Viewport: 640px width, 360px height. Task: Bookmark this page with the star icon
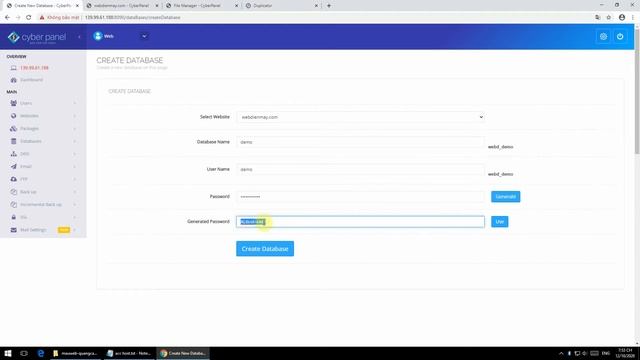pos(609,18)
